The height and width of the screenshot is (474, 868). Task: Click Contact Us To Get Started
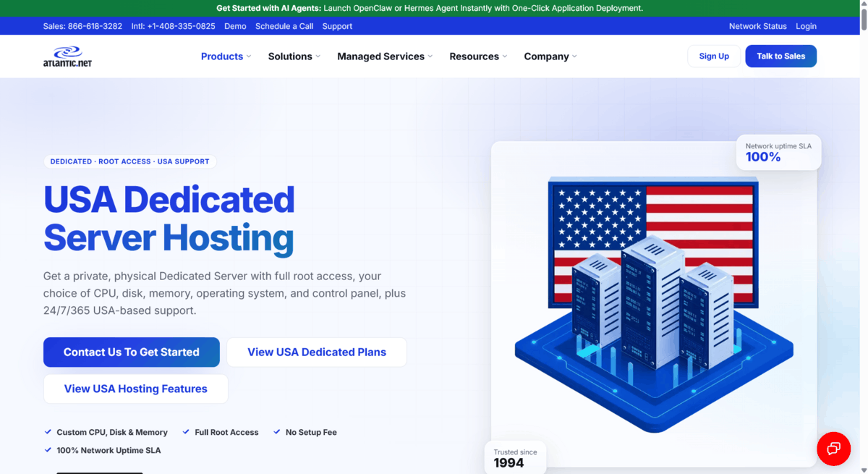(132, 352)
